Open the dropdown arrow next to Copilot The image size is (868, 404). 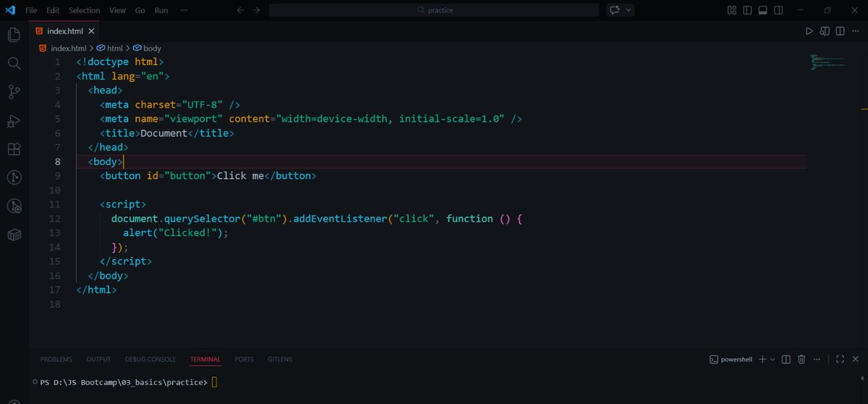629,10
